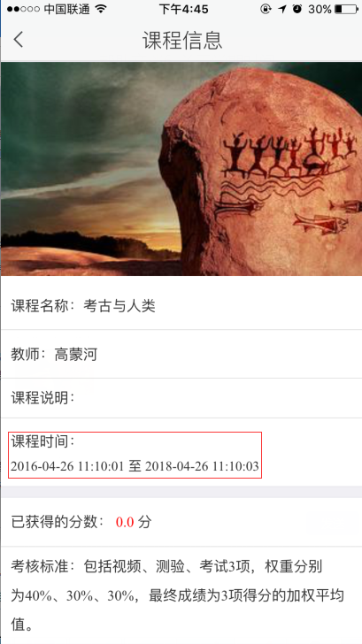362x644 pixels.
Task: Tap the alarm clock status icon
Action: (297, 9)
